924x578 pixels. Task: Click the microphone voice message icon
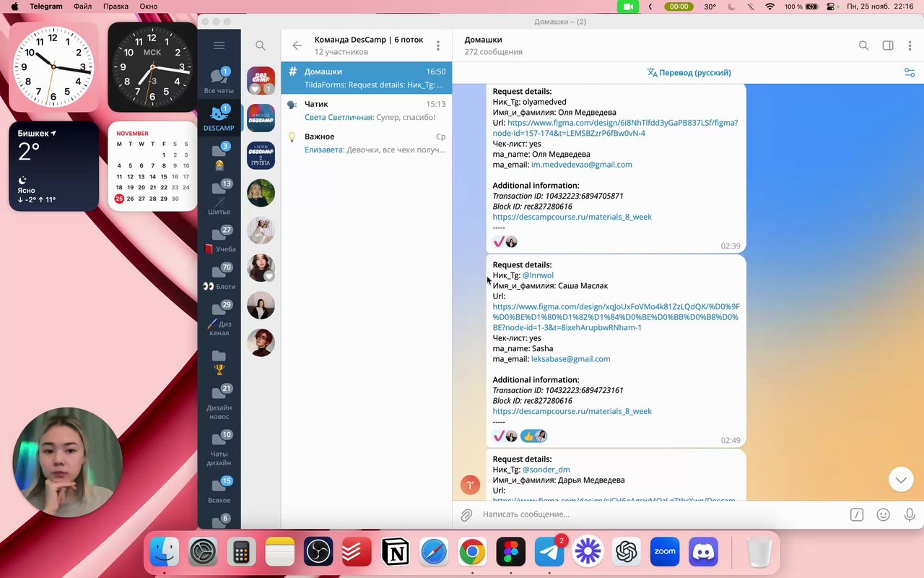point(910,514)
